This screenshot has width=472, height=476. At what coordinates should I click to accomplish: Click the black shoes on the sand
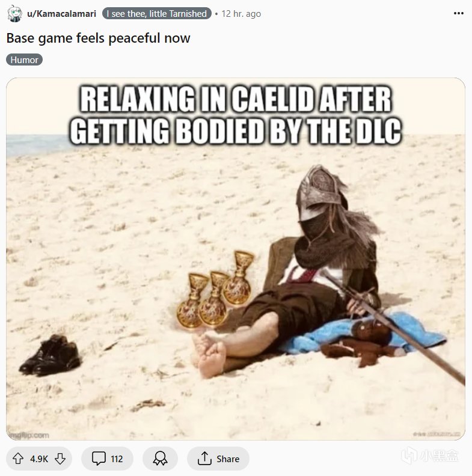tap(50, 355)
